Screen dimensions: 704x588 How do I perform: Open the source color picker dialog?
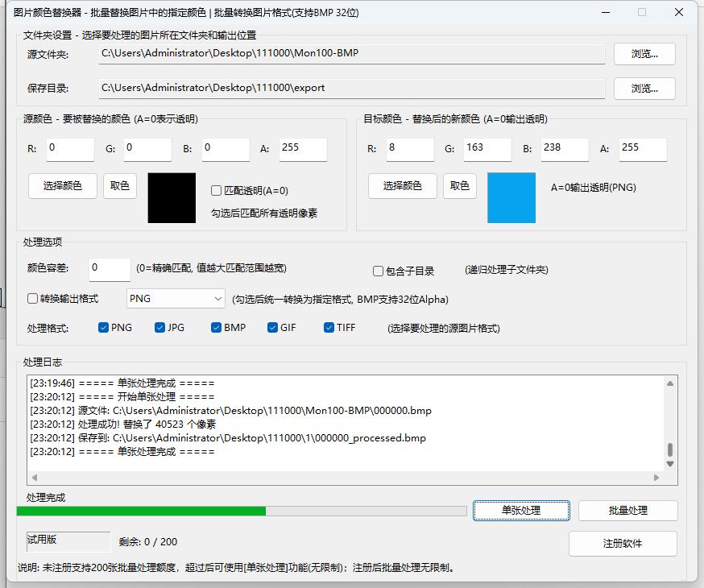click(62, 185)
